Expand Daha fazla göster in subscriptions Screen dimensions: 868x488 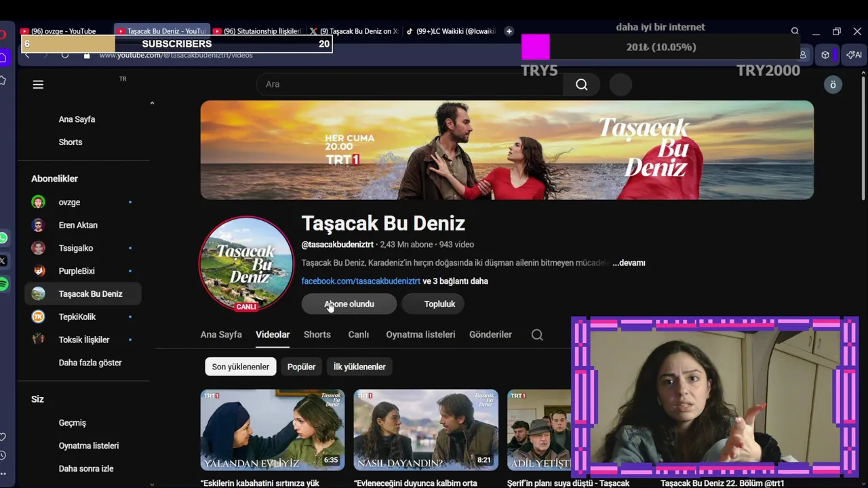pyautogui.click(x=90, y=363)
